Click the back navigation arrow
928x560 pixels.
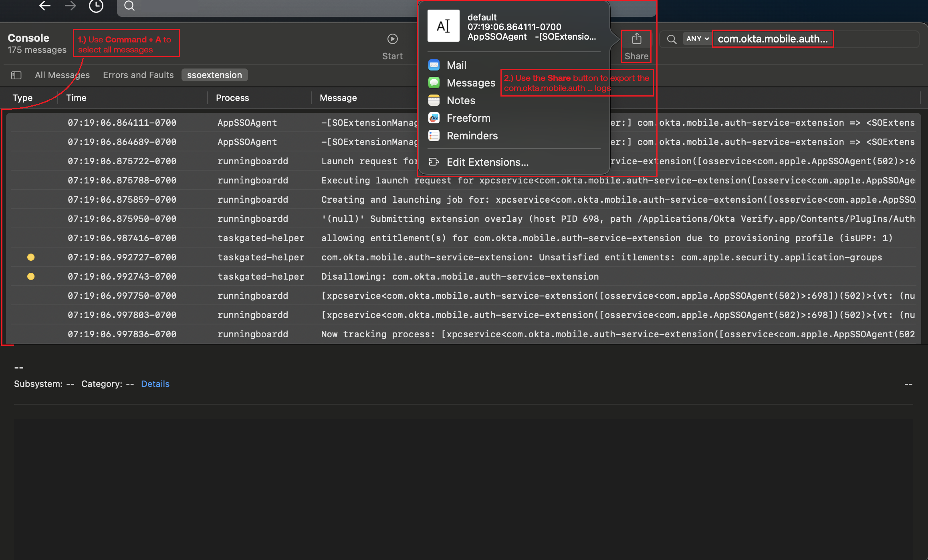(x=44, y=6)
